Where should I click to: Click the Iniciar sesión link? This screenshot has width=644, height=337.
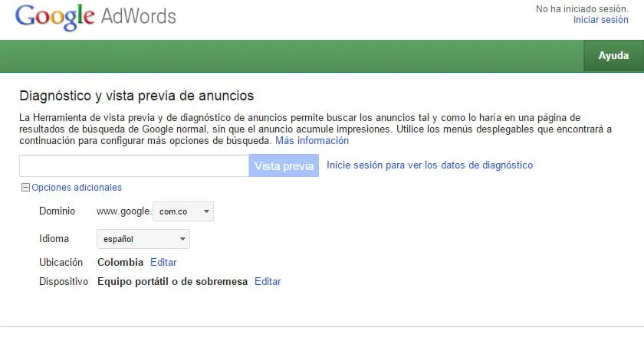pyautogui.click(x=601, y=20)
